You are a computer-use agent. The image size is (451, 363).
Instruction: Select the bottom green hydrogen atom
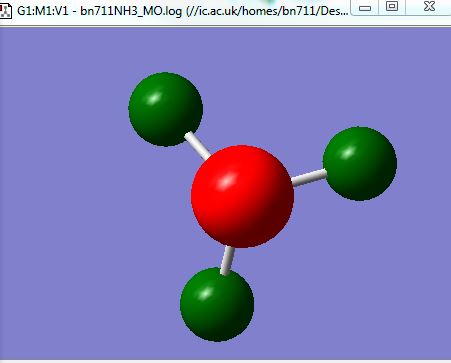coord(217,305)
